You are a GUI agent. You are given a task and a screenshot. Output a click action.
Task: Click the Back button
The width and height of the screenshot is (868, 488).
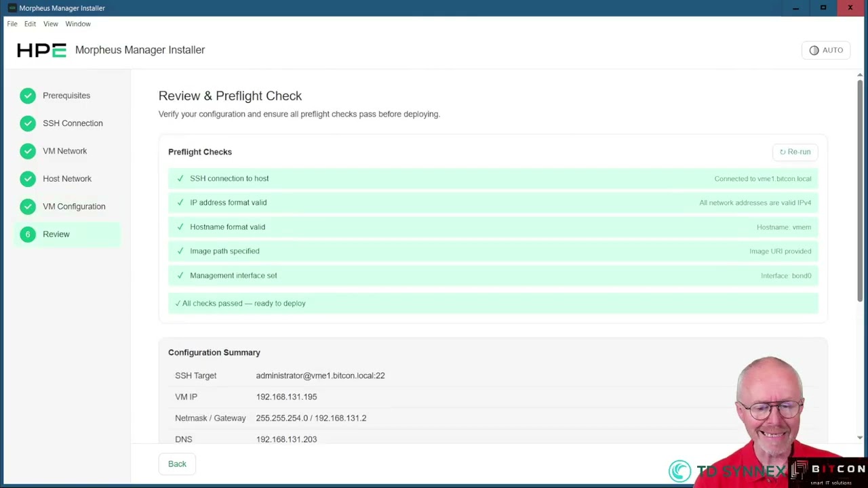[177, 464]
